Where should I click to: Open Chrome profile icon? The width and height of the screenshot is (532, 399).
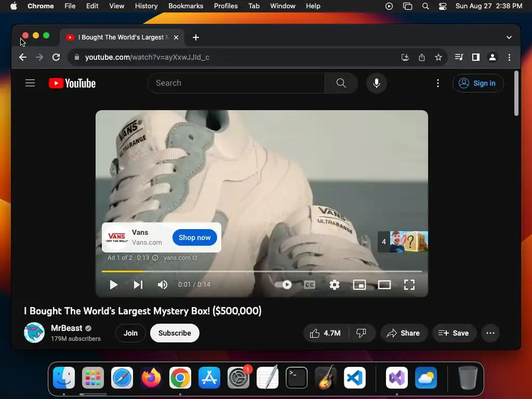(493, 57)
